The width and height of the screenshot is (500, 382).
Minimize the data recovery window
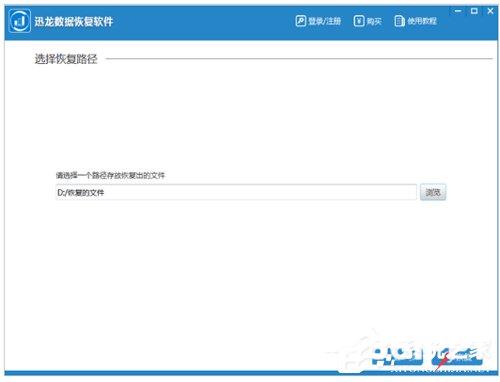458,11
